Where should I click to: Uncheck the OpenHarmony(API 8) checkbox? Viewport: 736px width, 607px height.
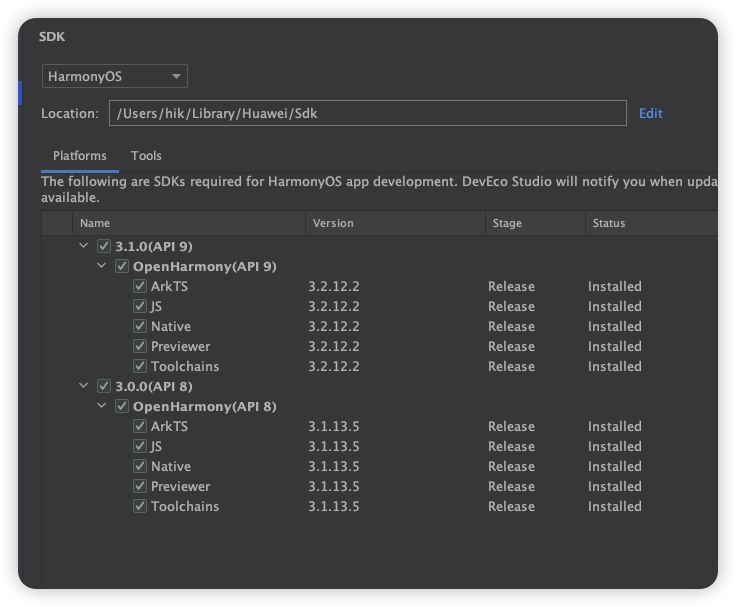[122, 406]
